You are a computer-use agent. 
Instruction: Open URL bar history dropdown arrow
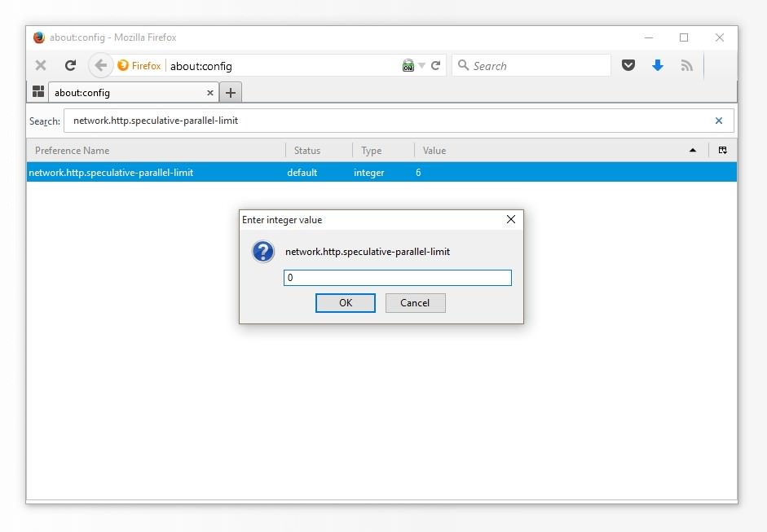coord(421,65)
